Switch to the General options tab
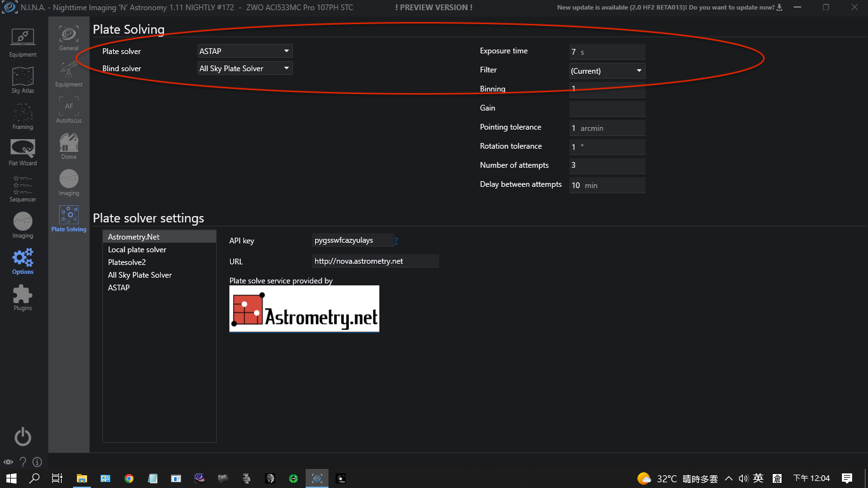This screenshot has width=868, height=488. pos(69,37)
